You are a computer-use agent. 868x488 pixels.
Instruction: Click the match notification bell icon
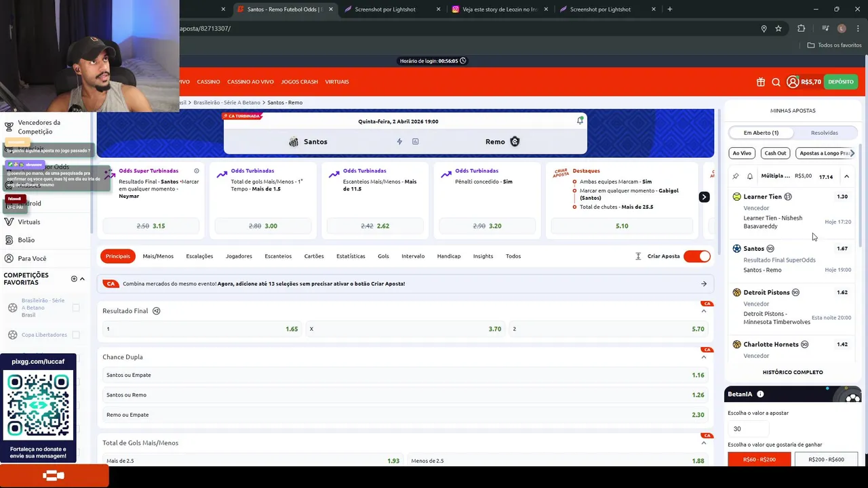click(x=580, y=121)
